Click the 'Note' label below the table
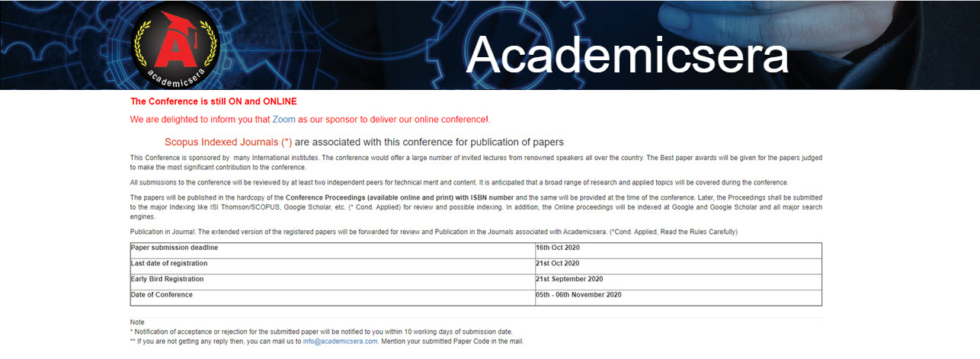The height and width of the screenshot is (359, 980). pyautogui.click(x=137, y=322)
